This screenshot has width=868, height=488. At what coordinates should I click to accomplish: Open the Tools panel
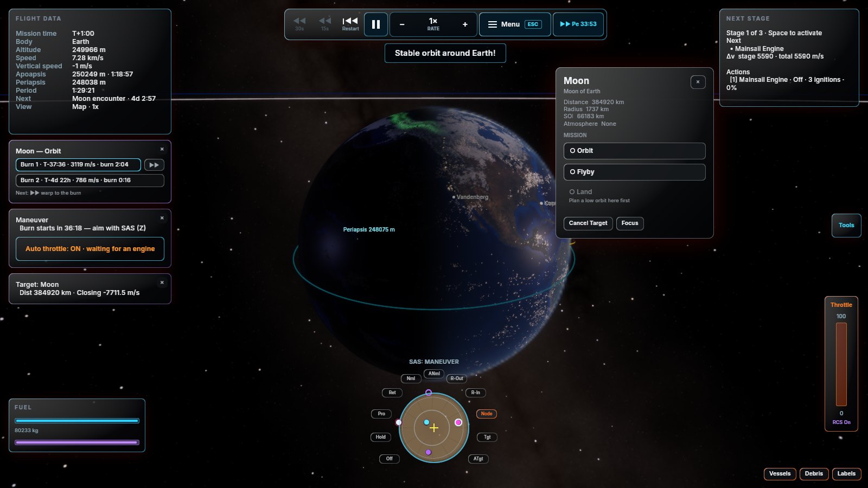click(846, 226)
